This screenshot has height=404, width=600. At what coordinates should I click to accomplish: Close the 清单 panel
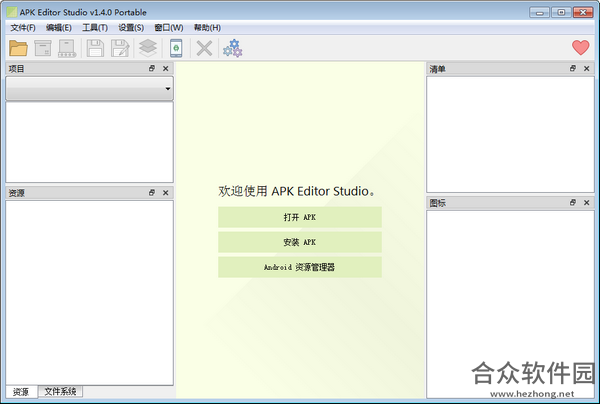587,68
